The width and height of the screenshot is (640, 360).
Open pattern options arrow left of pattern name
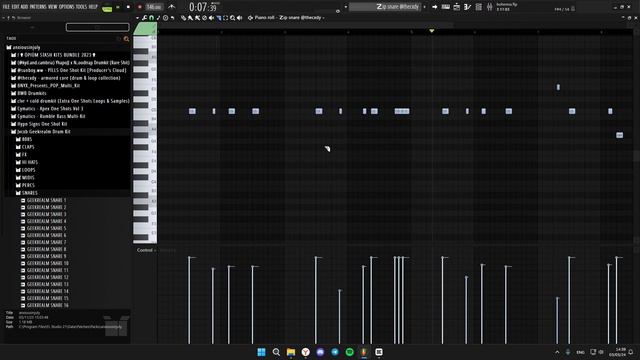(x=346, y=7)
